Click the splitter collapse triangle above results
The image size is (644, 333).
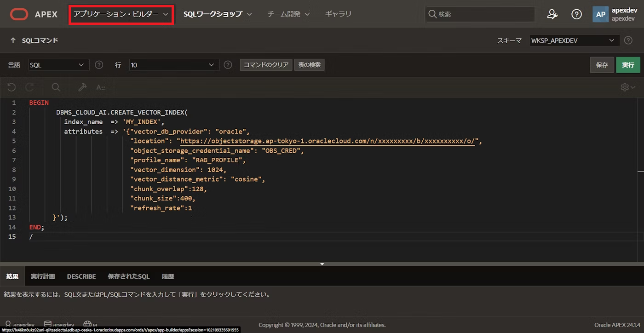point(322,264)
